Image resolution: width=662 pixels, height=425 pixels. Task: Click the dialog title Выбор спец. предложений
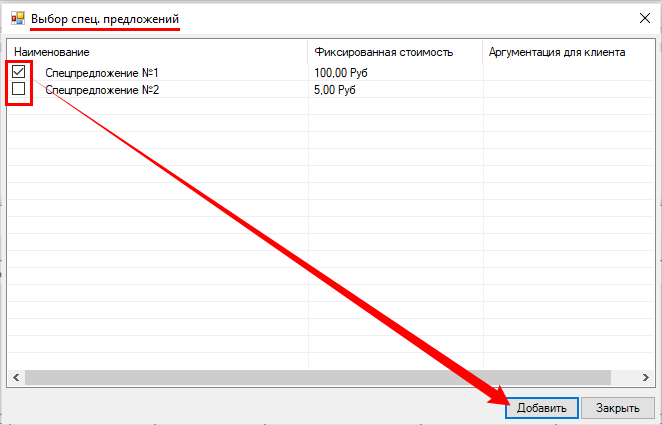pyautogui.click(x=105, y=19)
